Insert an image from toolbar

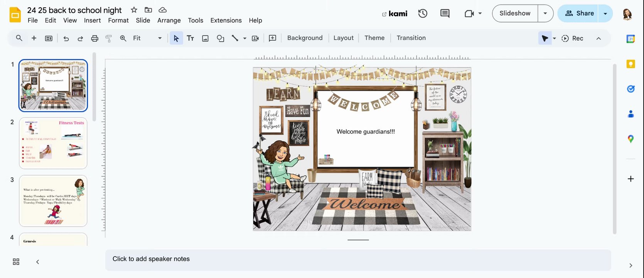click(x=205, y=38)
